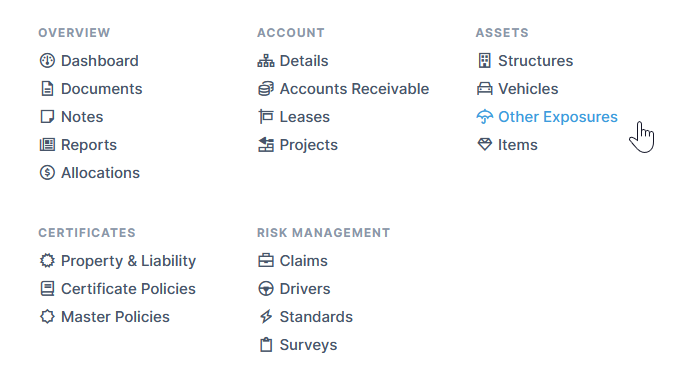Click the Vehicles car icon
The height and width of the screenshot is (376, 690).
point(484,89)
